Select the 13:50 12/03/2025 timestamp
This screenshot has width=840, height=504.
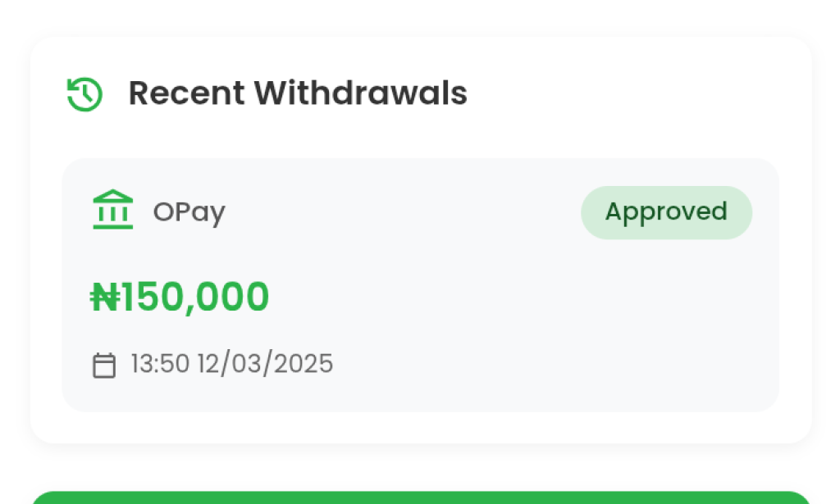tap(231, 363)
